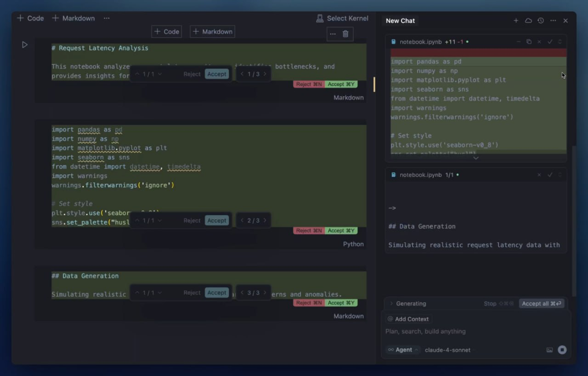Reject change in the 2 / 3 floating widget
Viewport: 588px width, 376px height.
(192, 221)
